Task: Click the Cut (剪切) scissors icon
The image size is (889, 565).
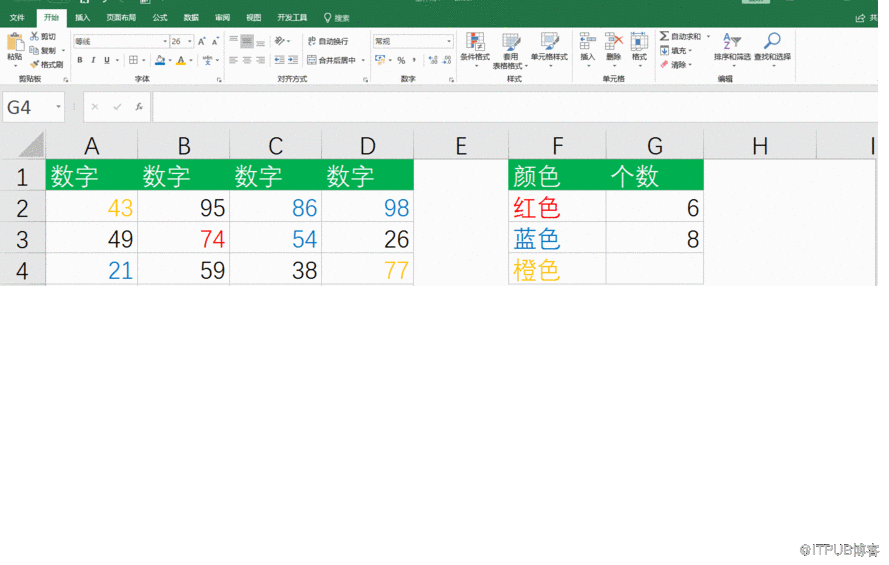Action: click(x=35, y=36)
